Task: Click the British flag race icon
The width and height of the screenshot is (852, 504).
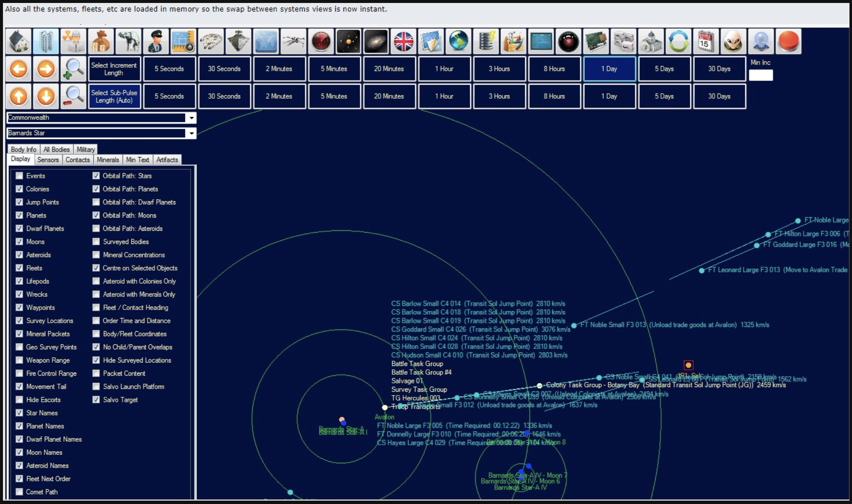Action: point(404,42)
